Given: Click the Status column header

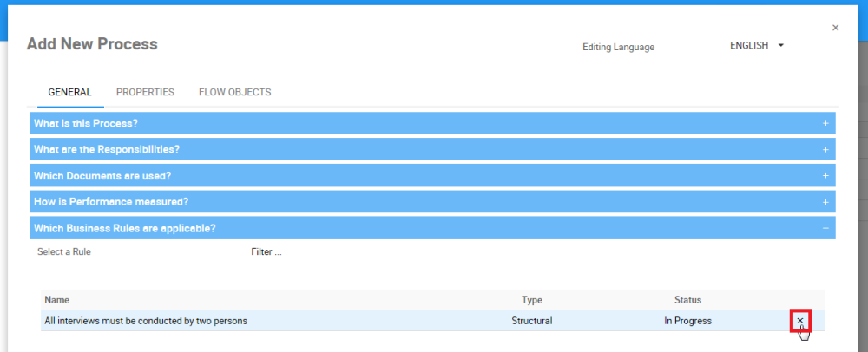Looking at the screenshot, I should tap(687, 300).
